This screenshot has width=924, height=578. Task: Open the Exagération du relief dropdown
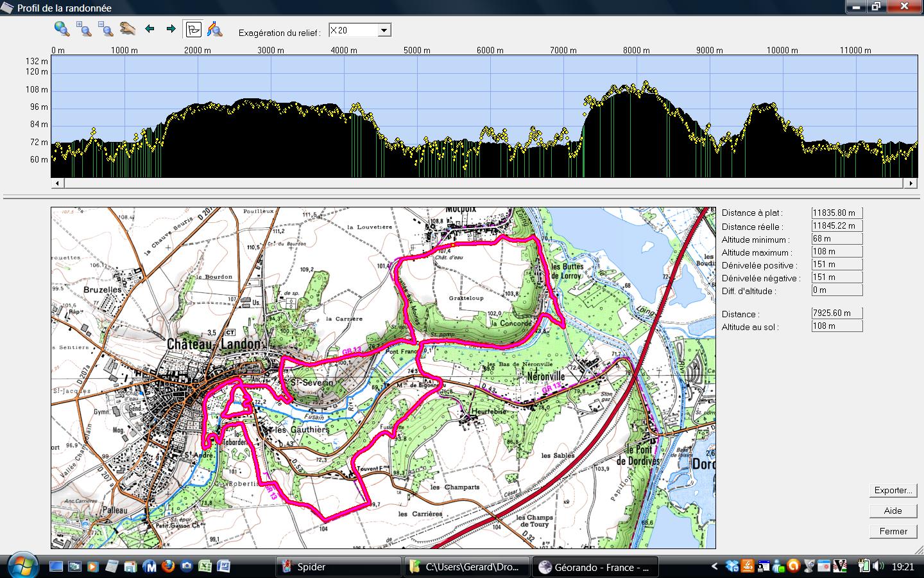point(384,31)
